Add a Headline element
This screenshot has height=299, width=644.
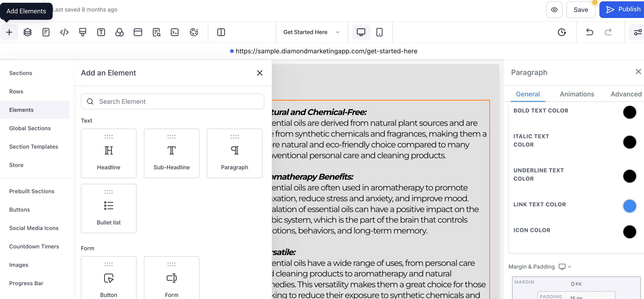109,153
